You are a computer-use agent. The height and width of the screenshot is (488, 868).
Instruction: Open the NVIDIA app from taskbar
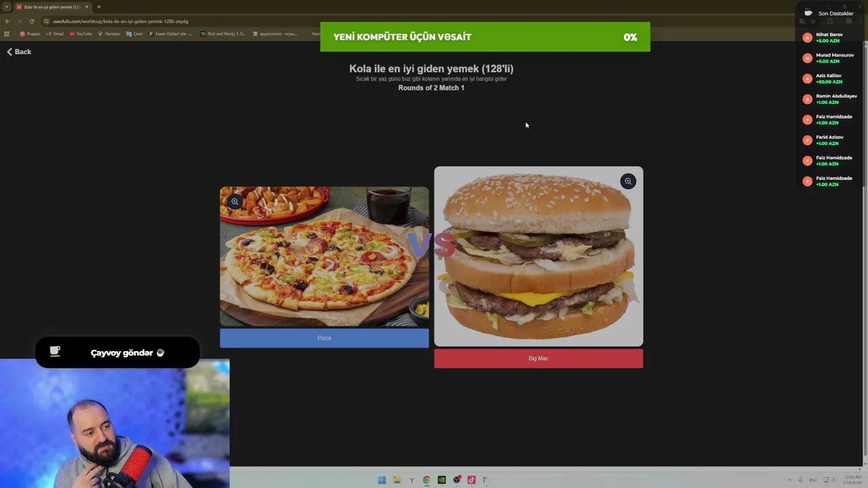(x=441, y=480)
